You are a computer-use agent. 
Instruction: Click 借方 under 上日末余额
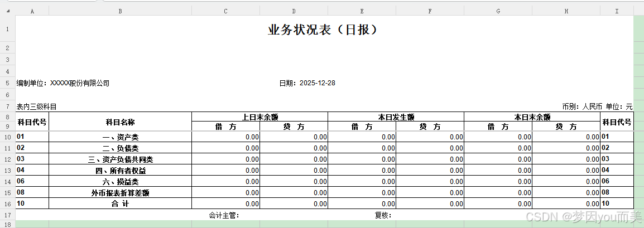[225, 127]
